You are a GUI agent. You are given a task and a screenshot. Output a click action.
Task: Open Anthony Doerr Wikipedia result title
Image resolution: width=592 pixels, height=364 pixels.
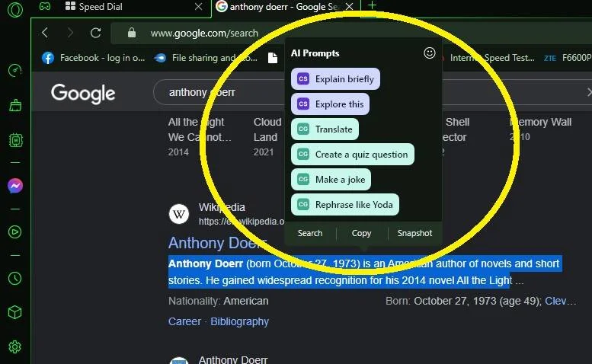[x=217, y=243]
